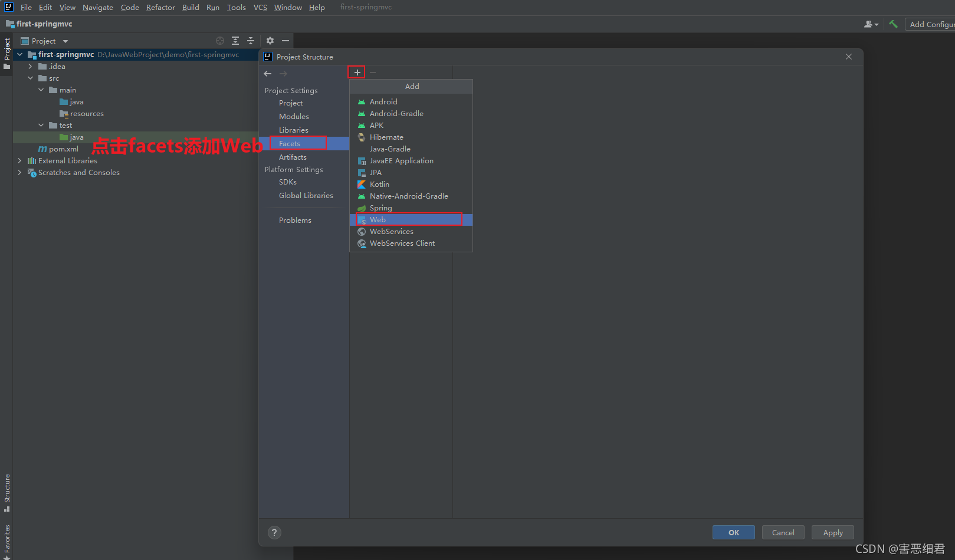Select WebServices facet entry
Screen dimensions: 955x560
[x=411, y=232]
